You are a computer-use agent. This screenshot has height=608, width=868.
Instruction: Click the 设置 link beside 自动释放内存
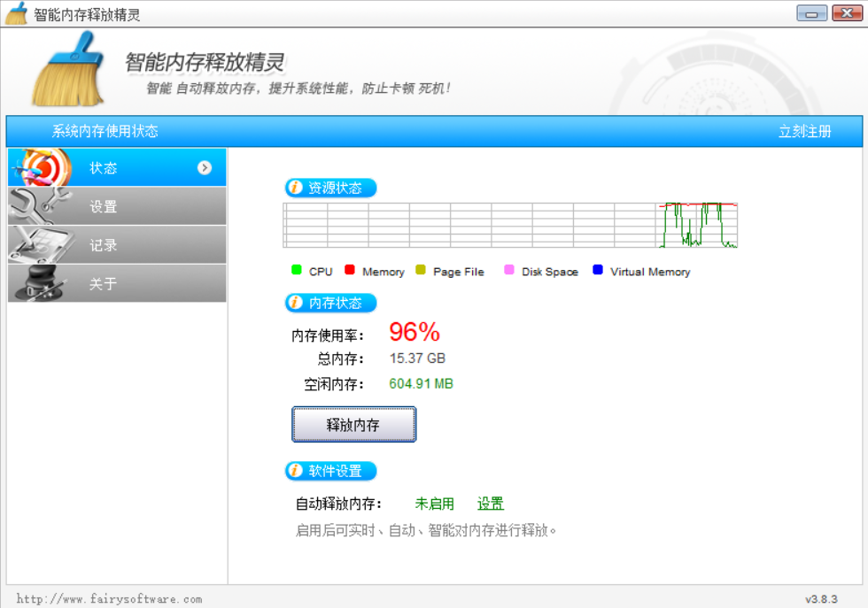490,504
